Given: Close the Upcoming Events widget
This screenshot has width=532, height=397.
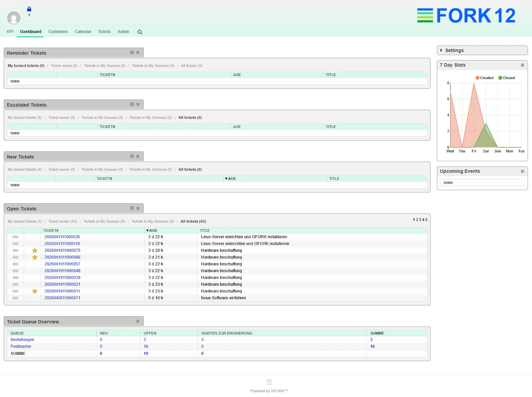Looking at the screenshot, I should (x=522, y=171).
